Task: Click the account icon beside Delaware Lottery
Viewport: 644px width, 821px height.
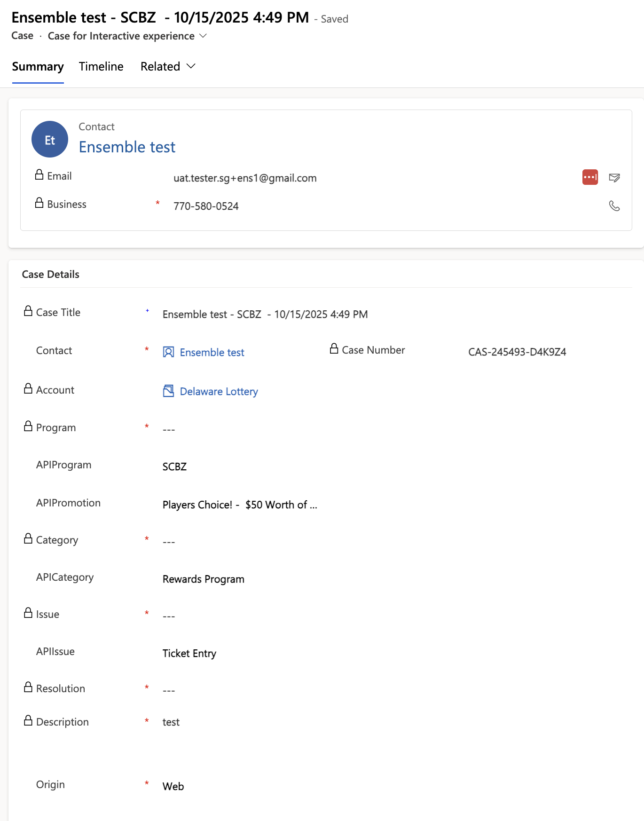Action: (x=168, y=391)
